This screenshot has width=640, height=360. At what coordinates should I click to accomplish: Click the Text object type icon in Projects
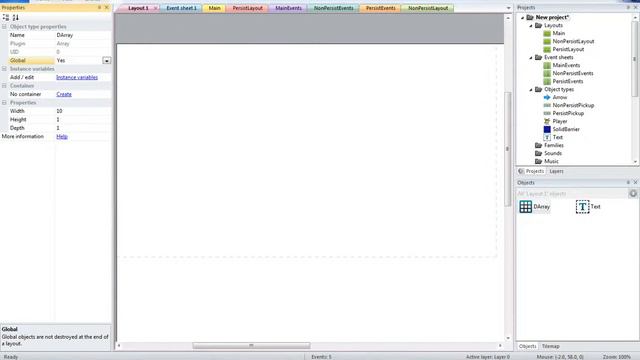(547, 138)
